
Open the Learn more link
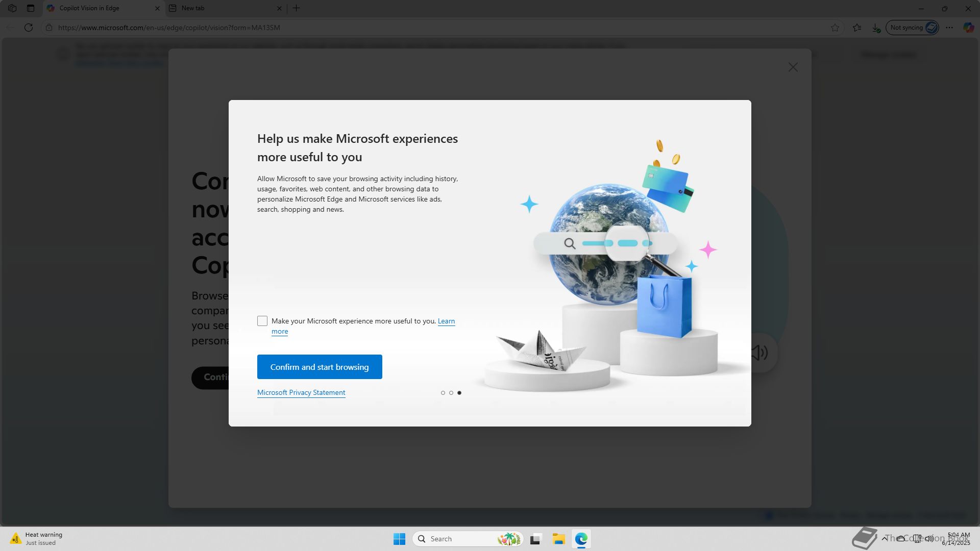(x=446, y=321)
